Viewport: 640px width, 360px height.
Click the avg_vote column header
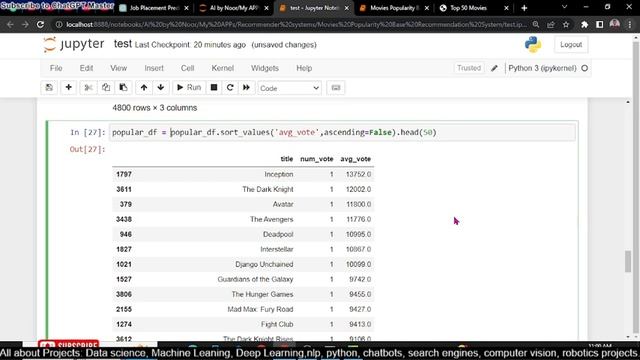(x=356, y=159)
